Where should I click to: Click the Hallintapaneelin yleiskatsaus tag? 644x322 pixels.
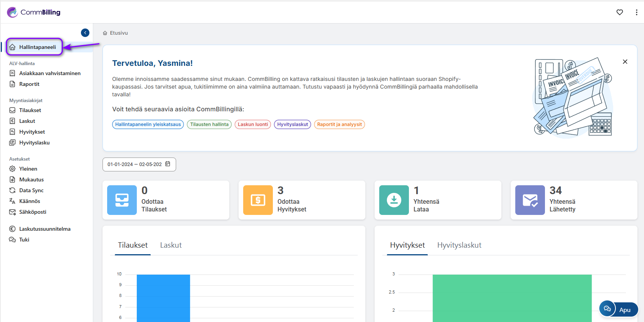click(x=148, y=124)
